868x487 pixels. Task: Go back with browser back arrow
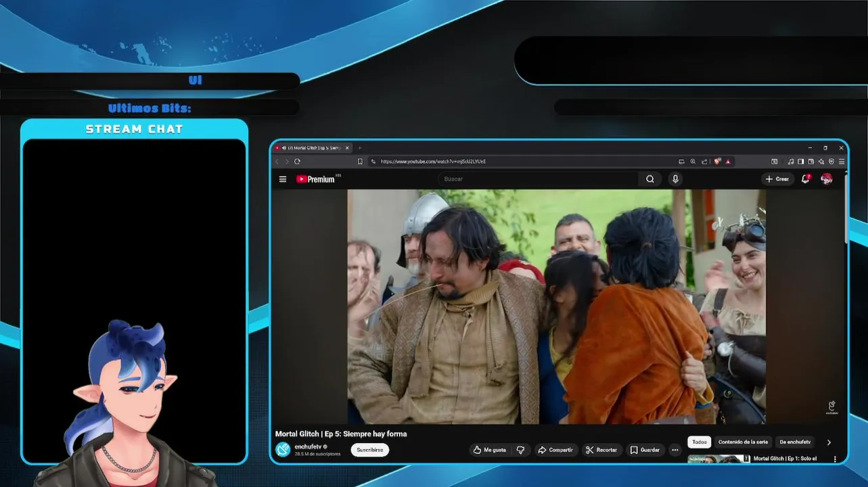pos(276,162)
